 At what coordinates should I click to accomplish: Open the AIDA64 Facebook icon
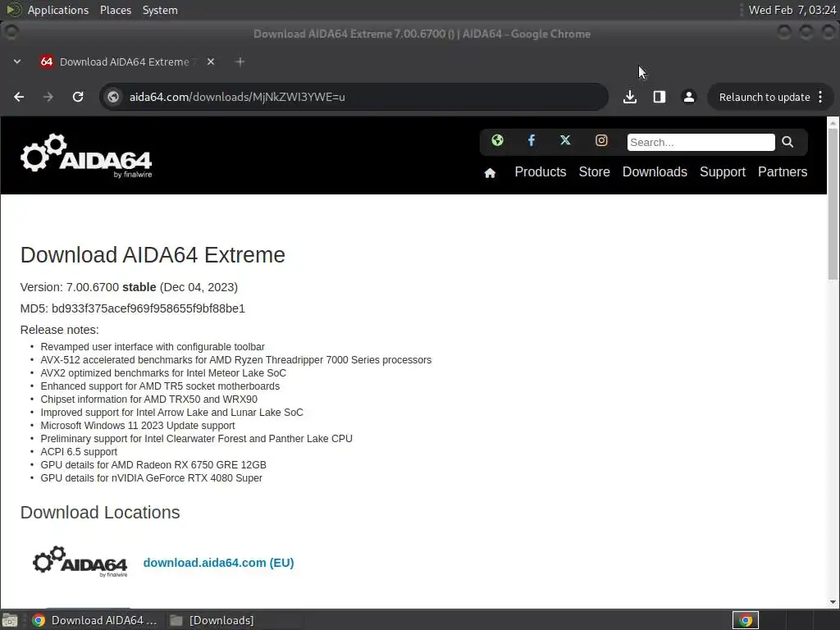pos(532,140)
